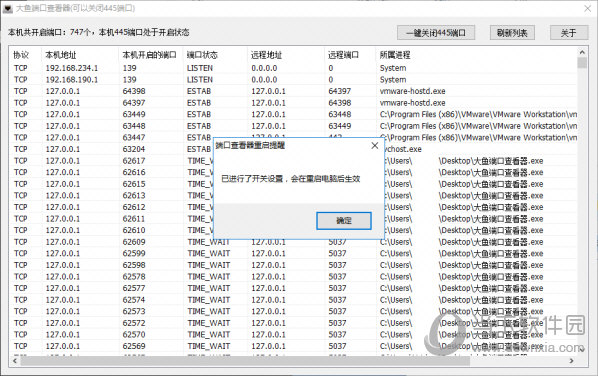Click the vmware-hostd.exe entry with remote port 64397
The height and width of the screenshot is (376, 598).
point(413,91)
